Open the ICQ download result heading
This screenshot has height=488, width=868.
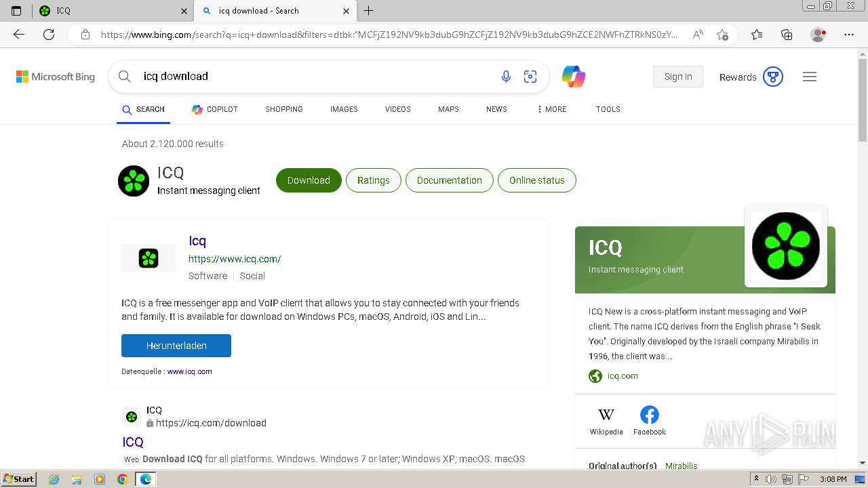(133, 442)
